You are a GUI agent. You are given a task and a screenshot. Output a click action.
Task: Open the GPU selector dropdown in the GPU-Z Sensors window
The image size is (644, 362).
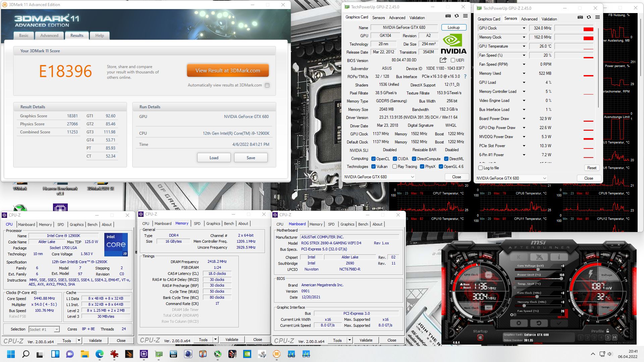pyautogui.click(x=511, y=178)
